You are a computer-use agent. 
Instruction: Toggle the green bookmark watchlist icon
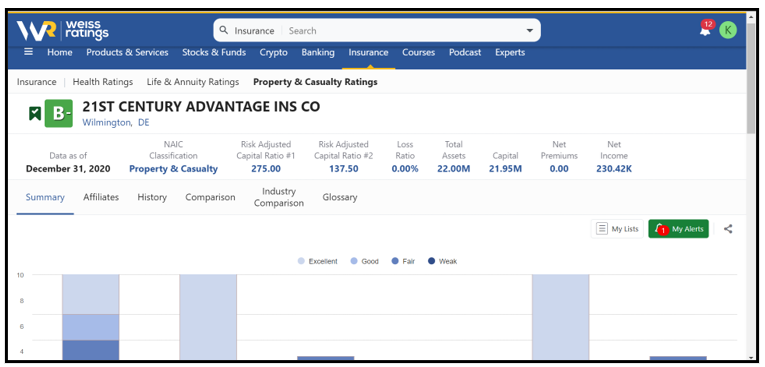pos(34,114)
